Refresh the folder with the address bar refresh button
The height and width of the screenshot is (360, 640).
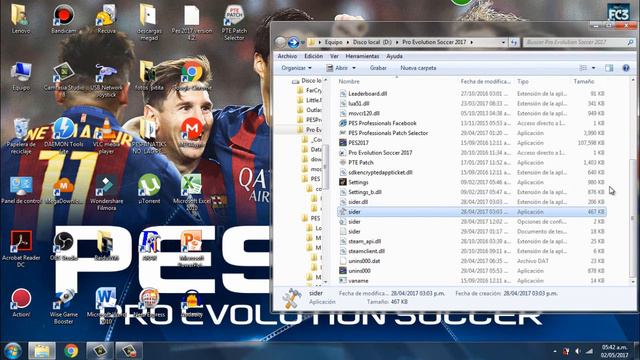514,42
